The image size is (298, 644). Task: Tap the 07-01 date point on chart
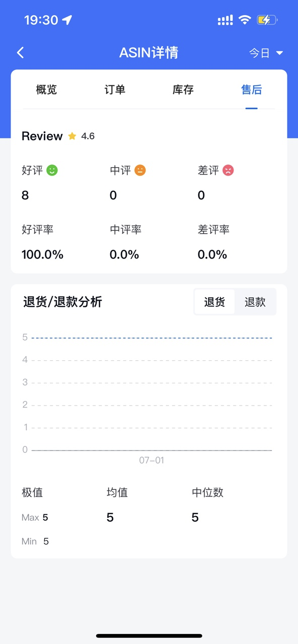pyautogui.click(x=152, y=460)
